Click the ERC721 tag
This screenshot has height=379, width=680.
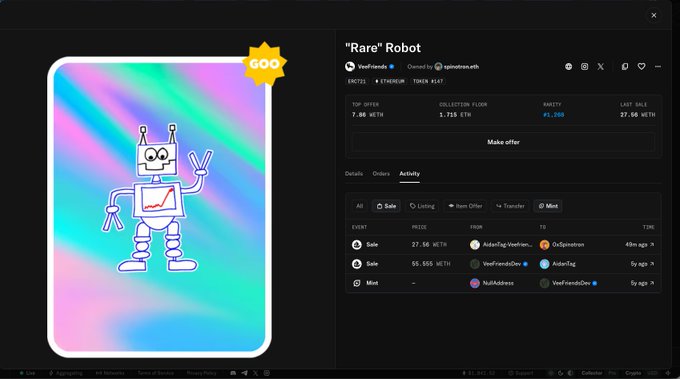(x=356, y=81)
